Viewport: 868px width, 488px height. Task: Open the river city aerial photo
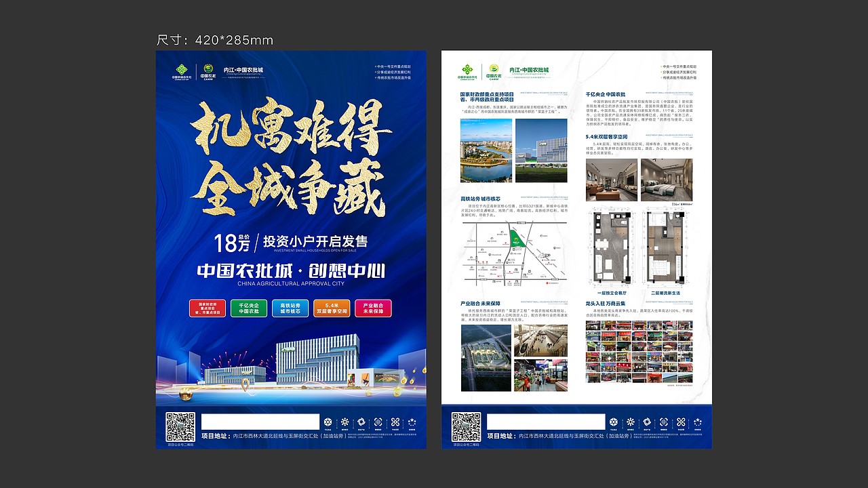coord(486,150)
